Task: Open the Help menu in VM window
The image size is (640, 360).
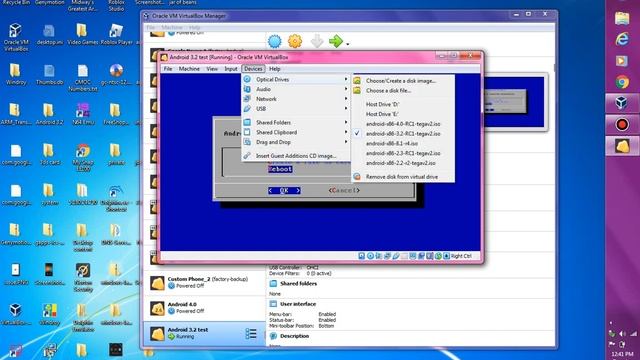Action: point(275,69)
